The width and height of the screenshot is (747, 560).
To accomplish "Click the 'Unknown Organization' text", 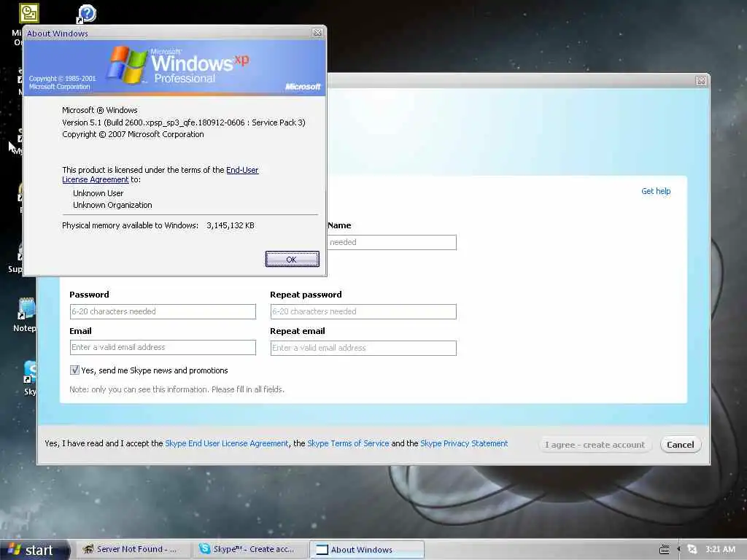I will (112, 205).
